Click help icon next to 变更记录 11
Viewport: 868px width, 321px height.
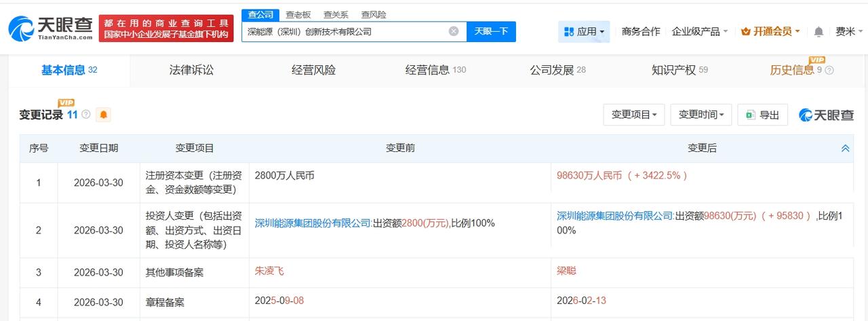(86, 115)
